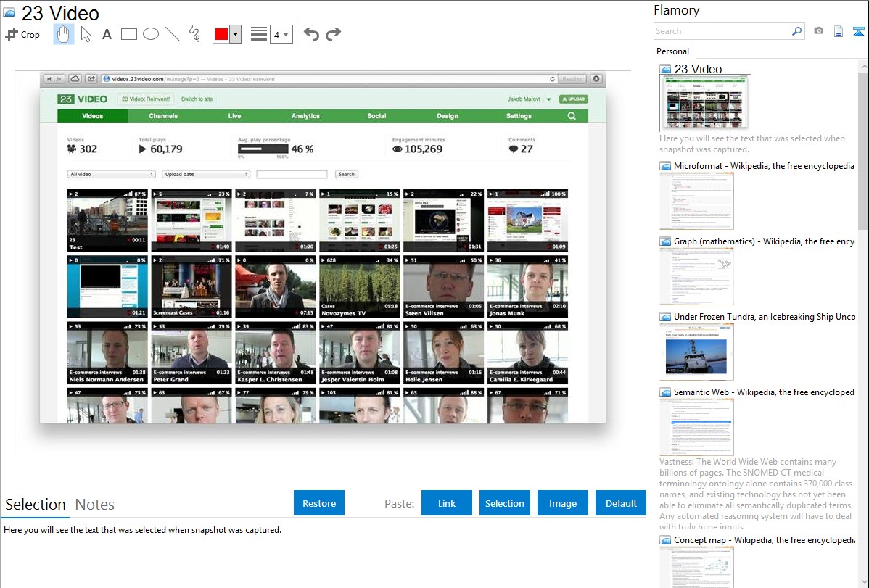Click the Paste Default button

[621, 503]
